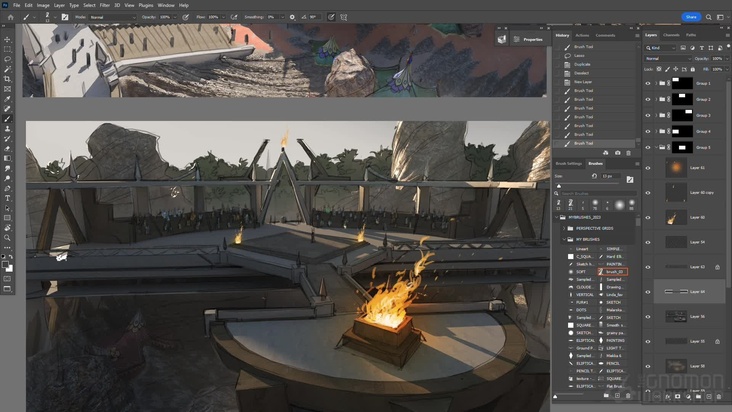Delete current state trash icon in History panel
The image size is (732, 412).
(x=628, y=153)
